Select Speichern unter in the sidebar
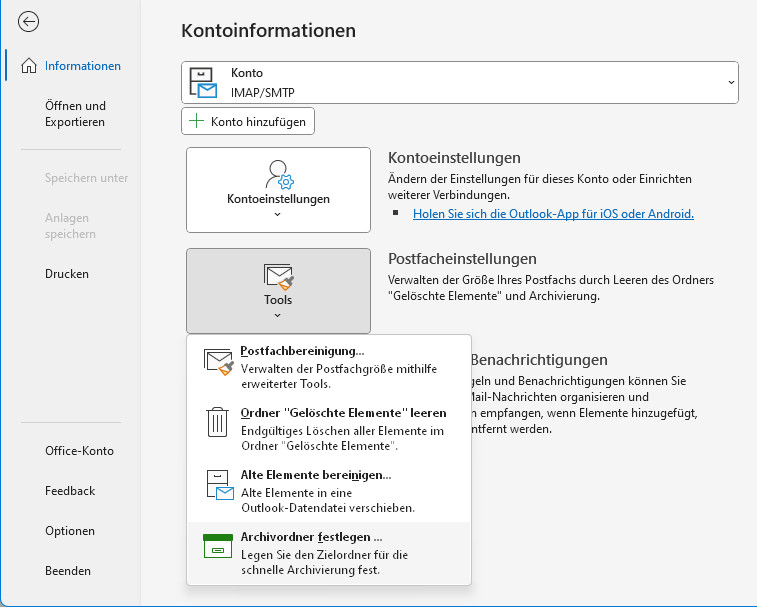 click(x=86, y=178)
